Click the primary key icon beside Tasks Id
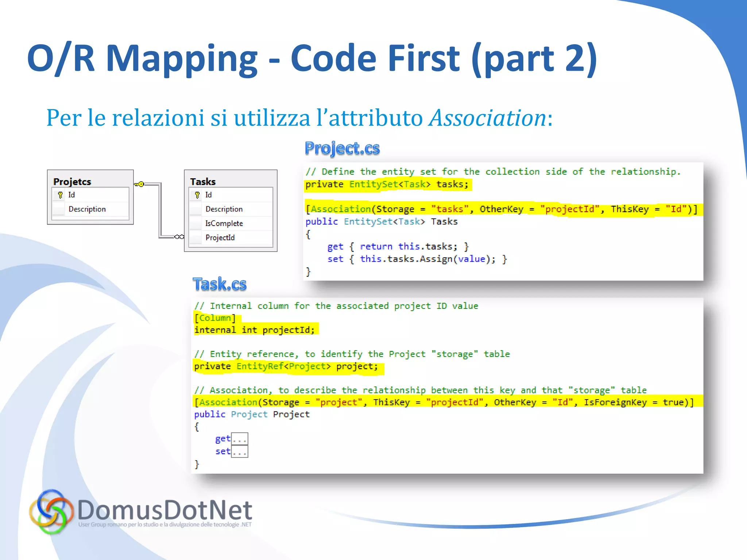This screenshot has height=560, width=747. [197, 195]
